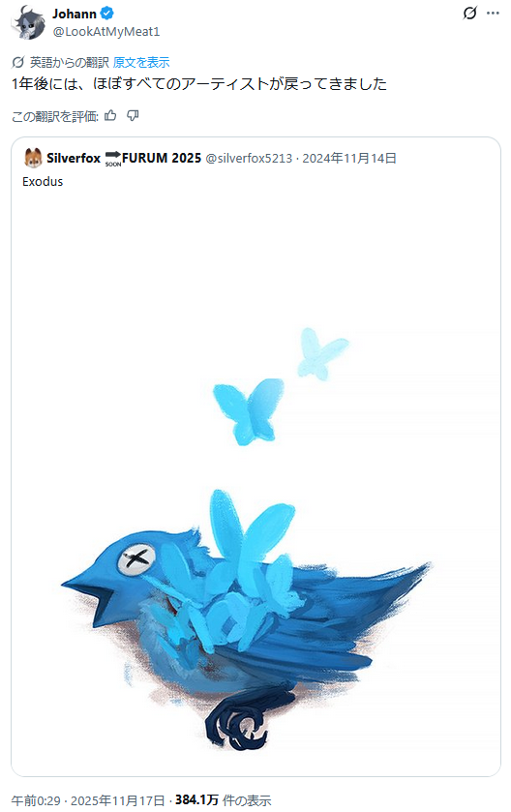Viewport: 511px width, 812px height.
Task: Open the Grok icon in post header
Action: pos(469,13)
